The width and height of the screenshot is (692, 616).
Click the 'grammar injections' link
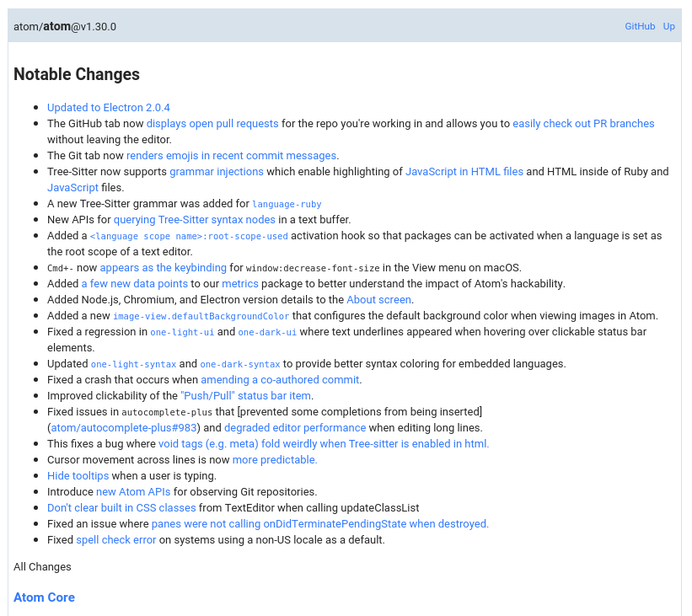click(x=217, y=172)
